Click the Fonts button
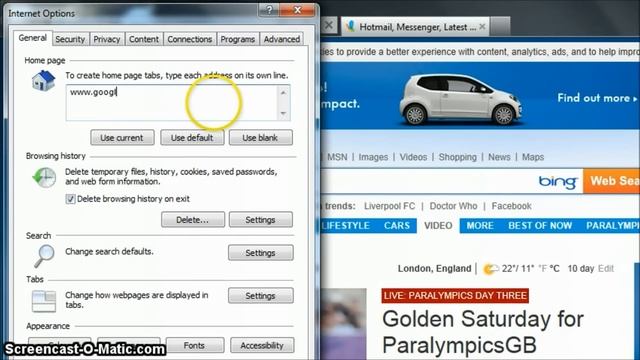Image resolution: width=640 pixels, height=360 pixels. click(x=194, y=345)
